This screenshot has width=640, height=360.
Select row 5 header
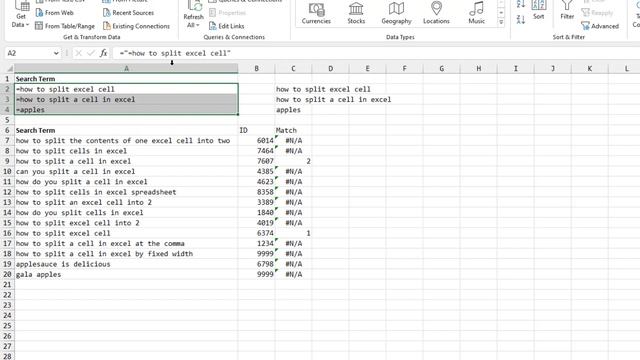click(x=7, y=120)
